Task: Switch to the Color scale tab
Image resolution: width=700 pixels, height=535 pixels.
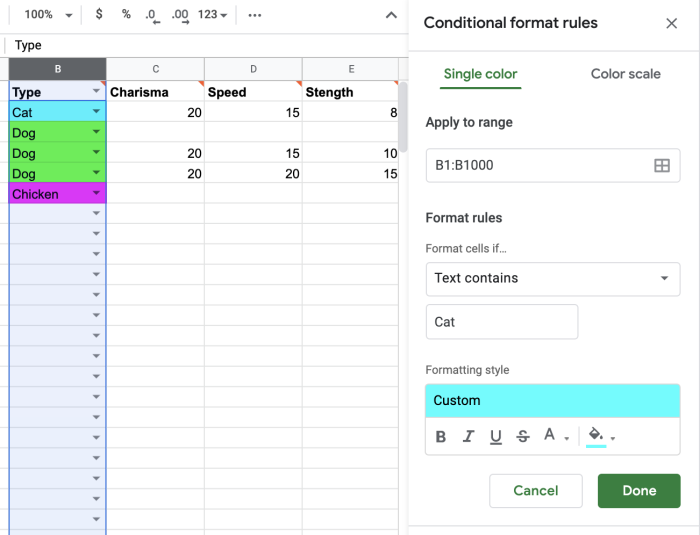Action: click(x=625, y=74)
